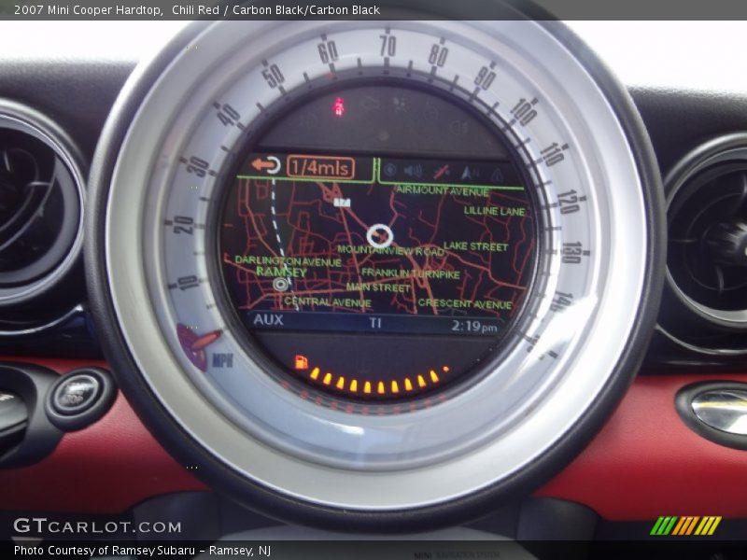This screenshot has width=747, height=560.
Task: Select the 1/4mls distance indicator box
Action: (x=320, y=167)
